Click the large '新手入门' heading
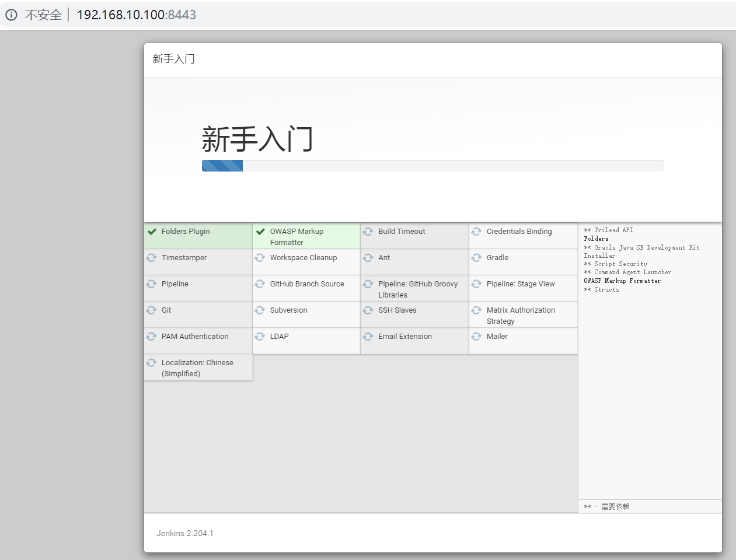 point(257,139)
